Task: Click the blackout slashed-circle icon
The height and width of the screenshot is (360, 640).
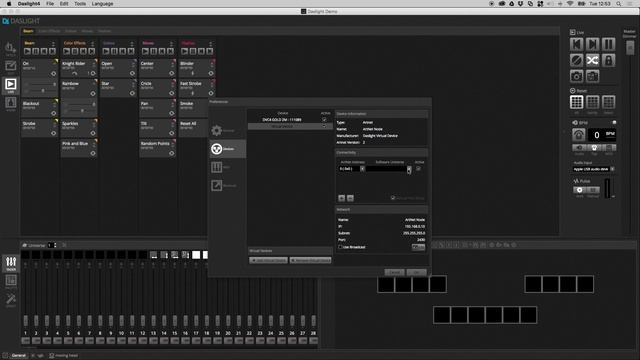Action: [576, 60]
